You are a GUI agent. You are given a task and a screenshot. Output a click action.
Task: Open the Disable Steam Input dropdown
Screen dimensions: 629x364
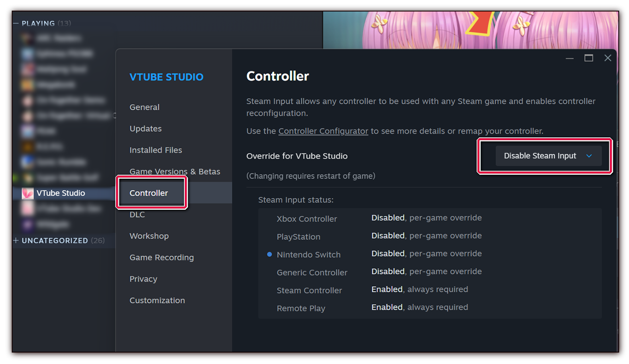[548, 156]
